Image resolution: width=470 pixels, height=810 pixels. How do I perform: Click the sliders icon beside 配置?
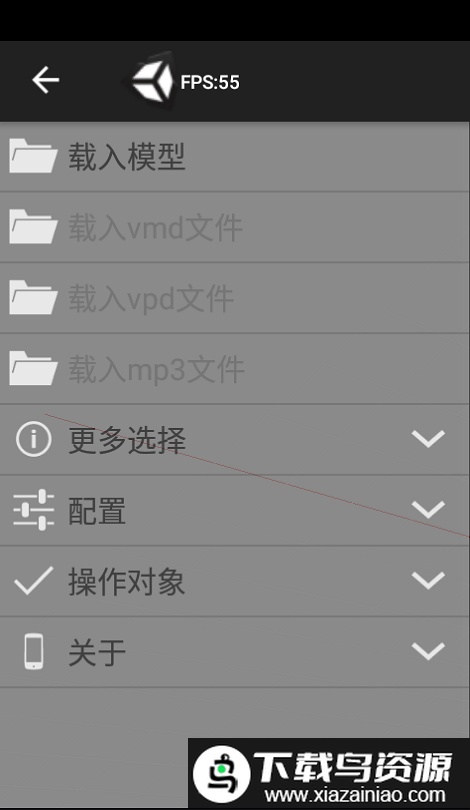pos(34,510)
